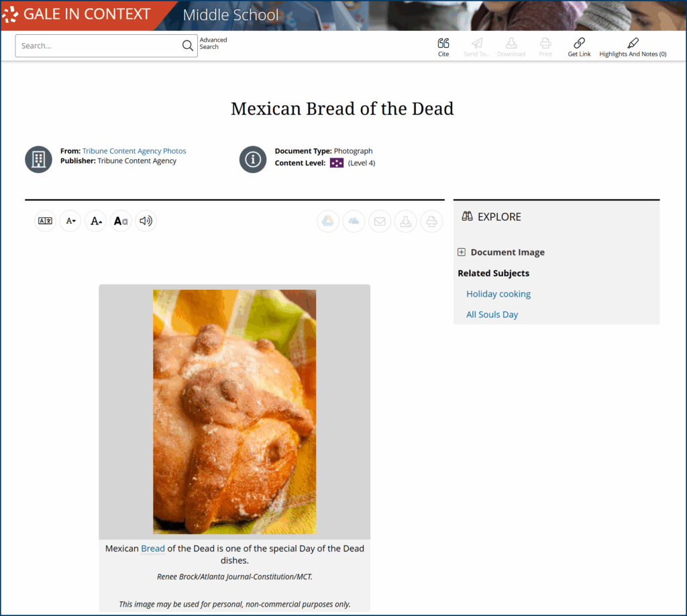The image size is (687, 616).
Task: Click the Bread of the Dead photo
Action: [234, 411]
